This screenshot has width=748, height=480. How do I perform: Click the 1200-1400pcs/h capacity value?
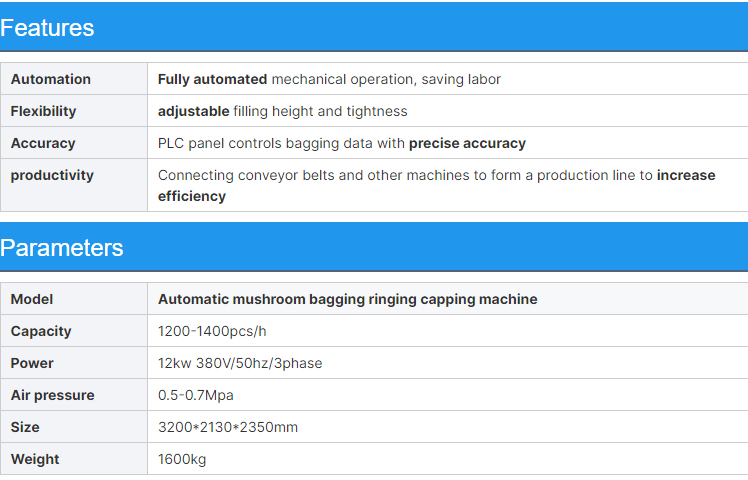pyautogui.click(x=210, y=331)
